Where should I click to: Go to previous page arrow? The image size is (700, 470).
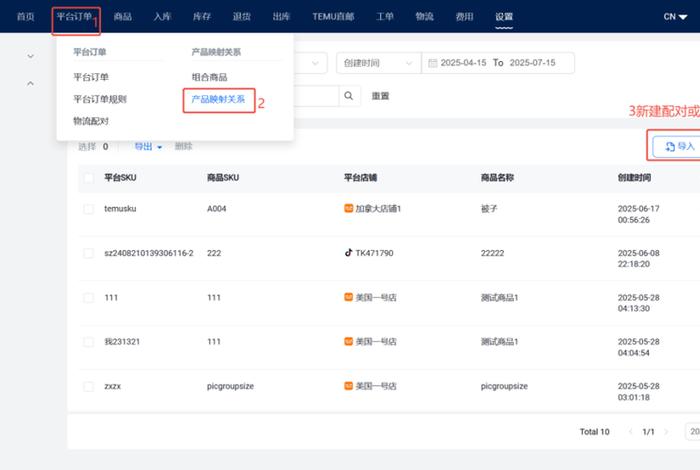(x=630, y=432)
